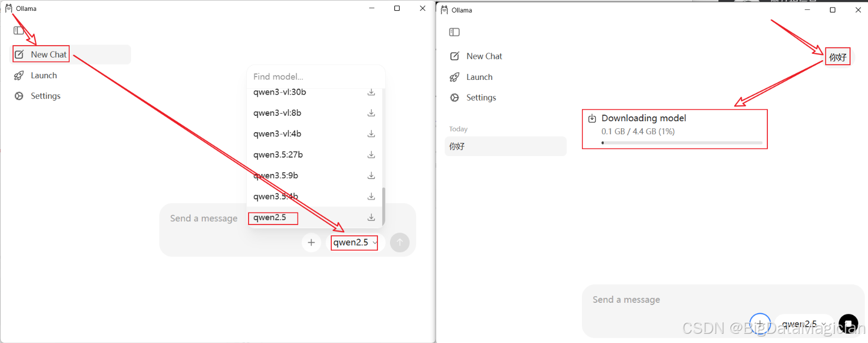Close the left Ollama window

[x=423, y=8]
